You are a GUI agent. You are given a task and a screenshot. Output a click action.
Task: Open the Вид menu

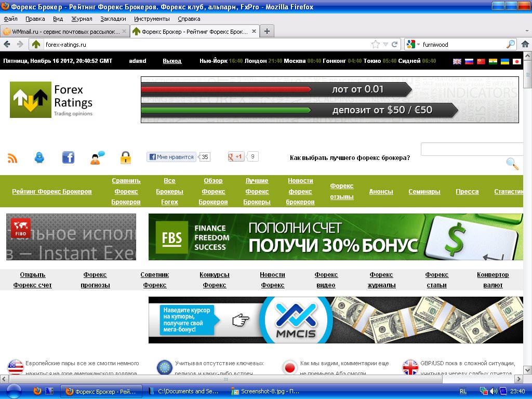(58, 19)
